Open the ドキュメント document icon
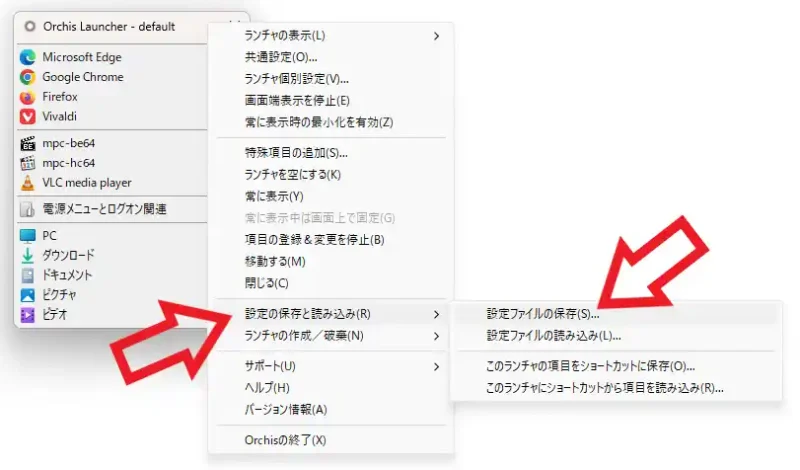800x470 pixels. tap(28, 275)
